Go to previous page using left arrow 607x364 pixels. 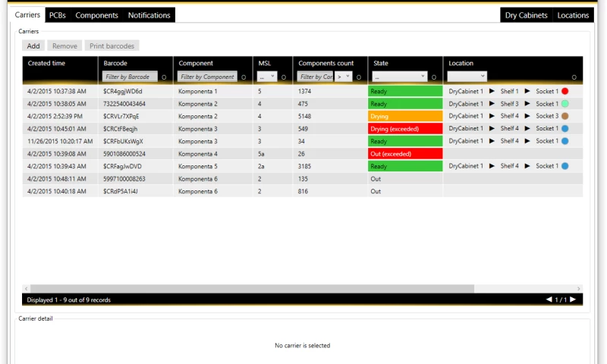[x=549, y=300]
